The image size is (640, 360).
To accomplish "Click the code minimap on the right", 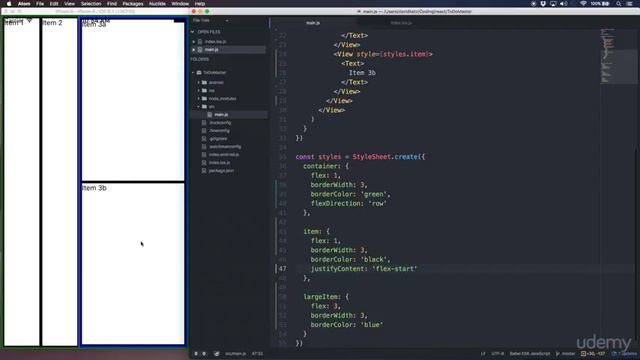I will click(x=617, y=55).
